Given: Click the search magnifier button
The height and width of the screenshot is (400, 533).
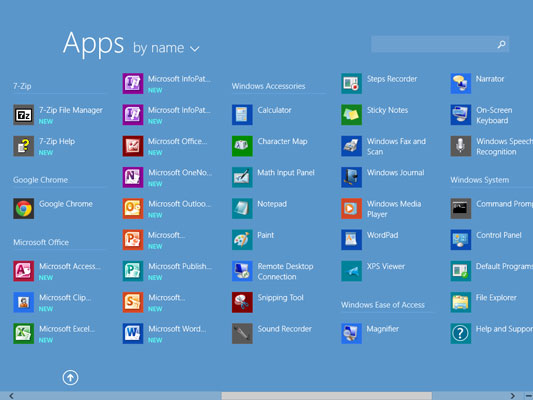Looking at the screenshot, I should pos(501,44).
